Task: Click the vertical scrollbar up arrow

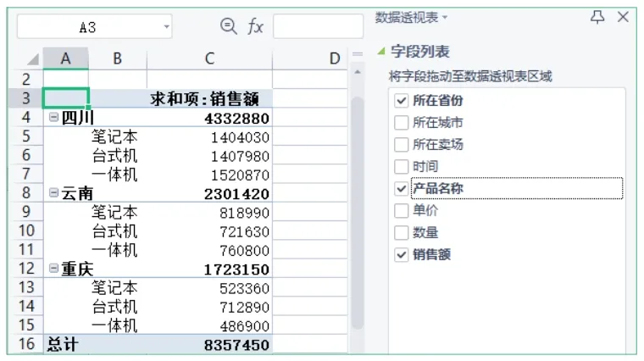Action: pyautogui.click(x=358, y=72)
